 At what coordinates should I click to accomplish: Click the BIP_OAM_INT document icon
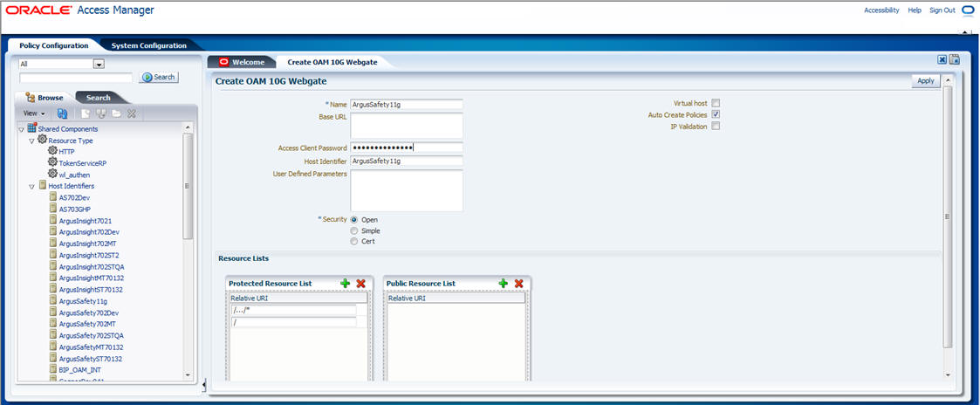53,370
